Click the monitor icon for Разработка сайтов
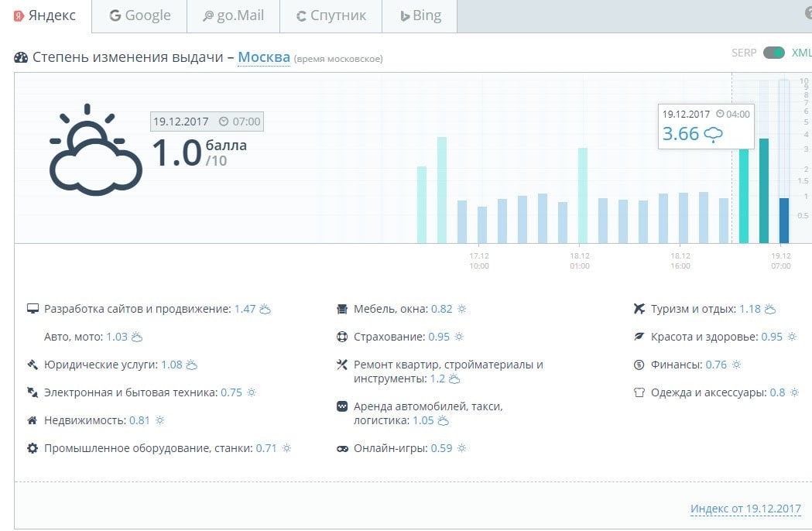 33,309
